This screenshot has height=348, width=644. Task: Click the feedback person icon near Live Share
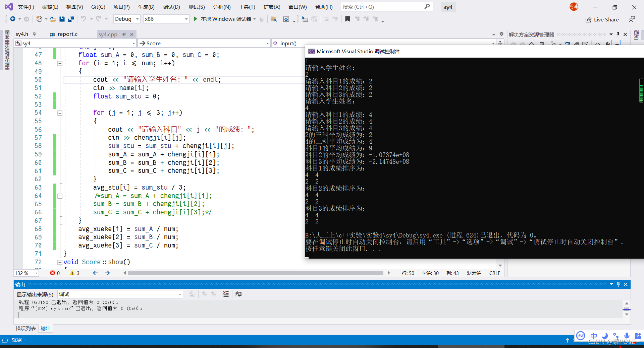(x=632, y=19)
